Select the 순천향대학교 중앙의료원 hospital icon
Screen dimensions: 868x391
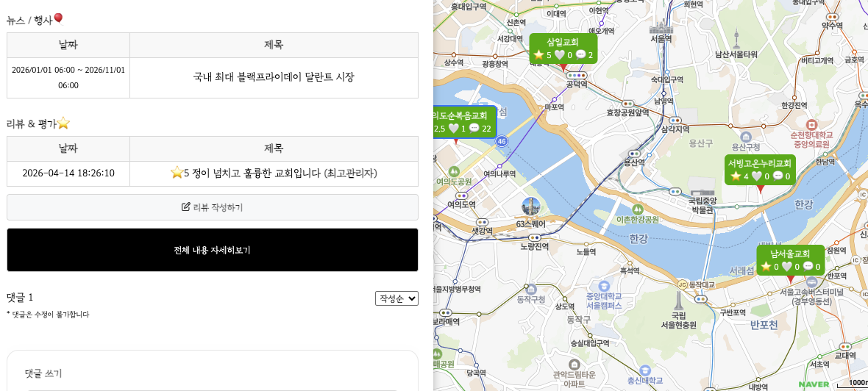pyautogui.click(x=811, y=124)
